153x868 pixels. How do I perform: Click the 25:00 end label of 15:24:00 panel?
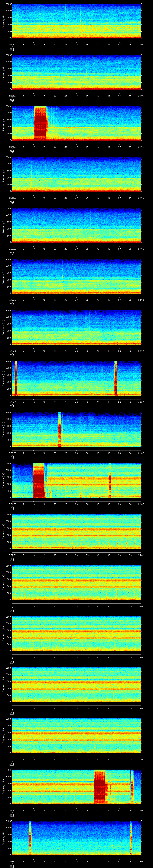(141, 147)
